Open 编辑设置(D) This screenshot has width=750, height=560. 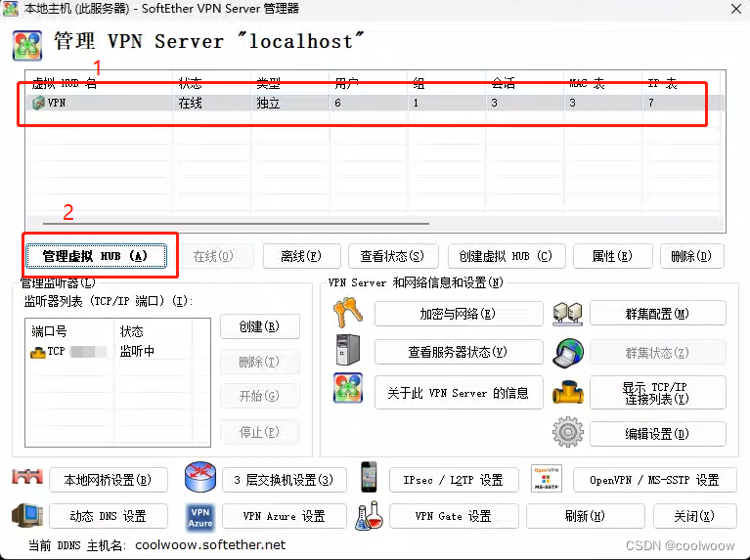658,434
